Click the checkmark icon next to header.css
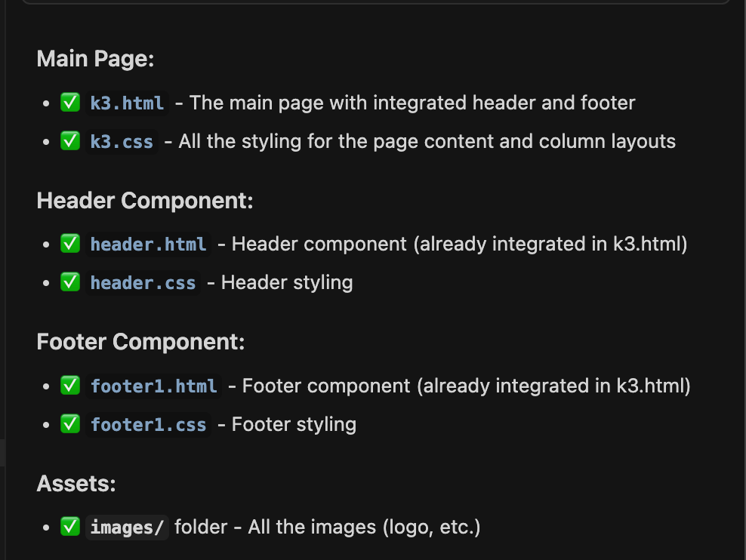This screenshot has height=560, width=746. click(x=70, y=282)
